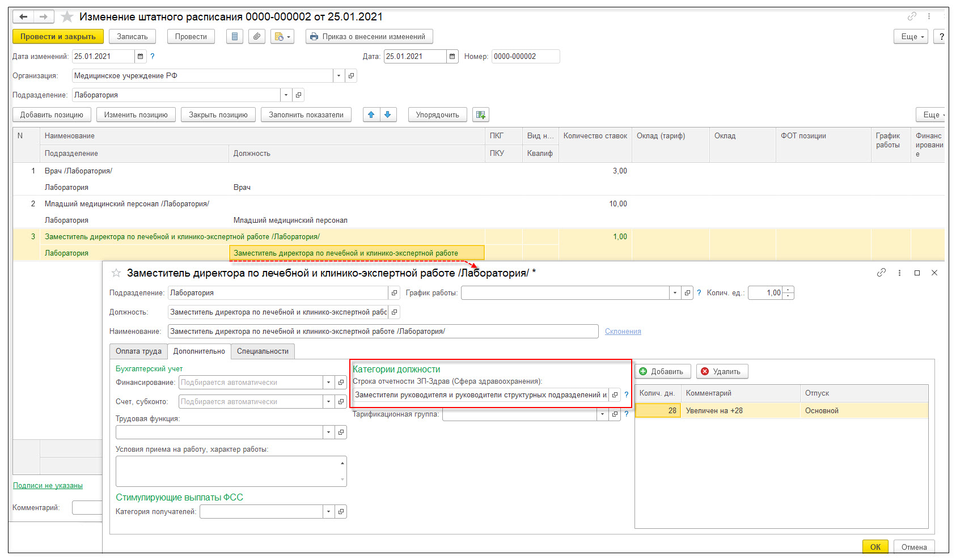The width and height of the screenshot is (956, 560).
Task: Expand the График работы dropdown
Action: click(x=675, y=292)
